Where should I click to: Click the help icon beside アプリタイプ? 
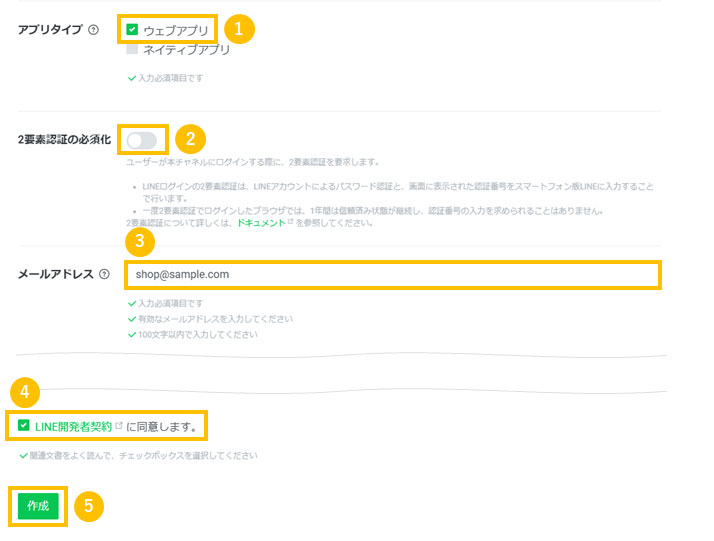(x=93, y=30)
